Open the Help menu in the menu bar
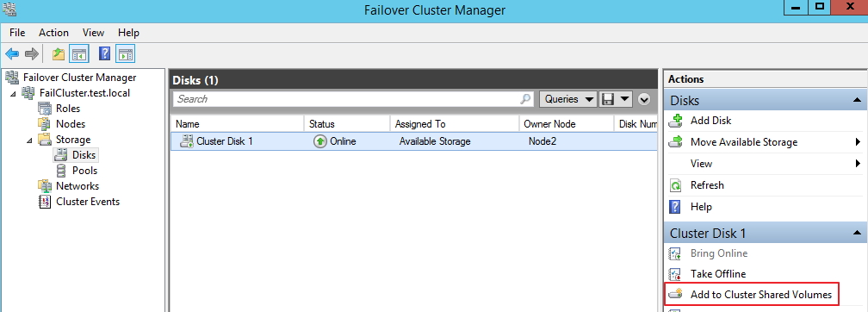Screen dimensions: 868x312 pyautogui.click(x=128, y=33)
